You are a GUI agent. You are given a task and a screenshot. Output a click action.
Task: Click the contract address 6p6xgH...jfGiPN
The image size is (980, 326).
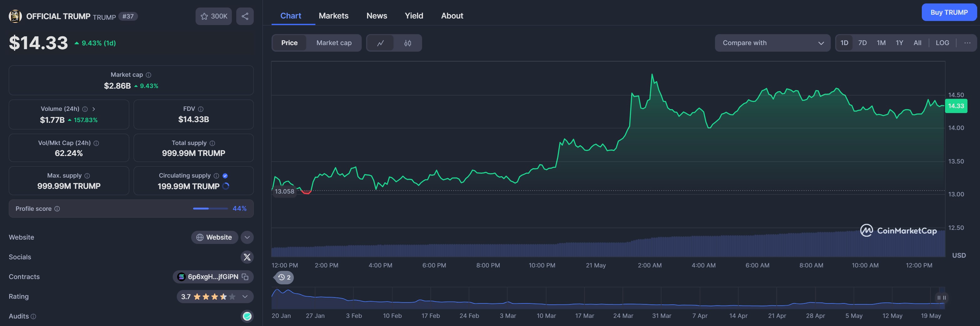point(213,277)
